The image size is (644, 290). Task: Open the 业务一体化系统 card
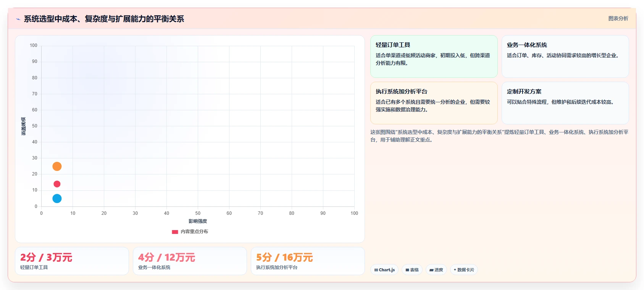pos(565,56)
